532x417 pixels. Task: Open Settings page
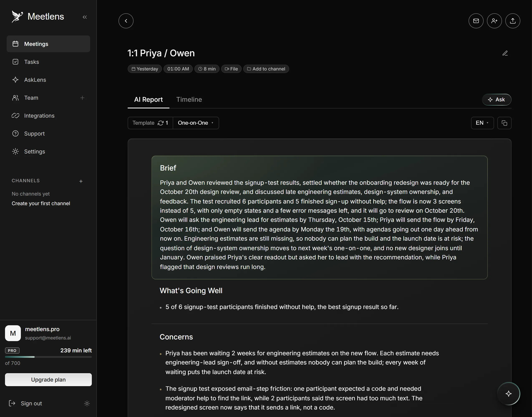(x=48, y=152)
